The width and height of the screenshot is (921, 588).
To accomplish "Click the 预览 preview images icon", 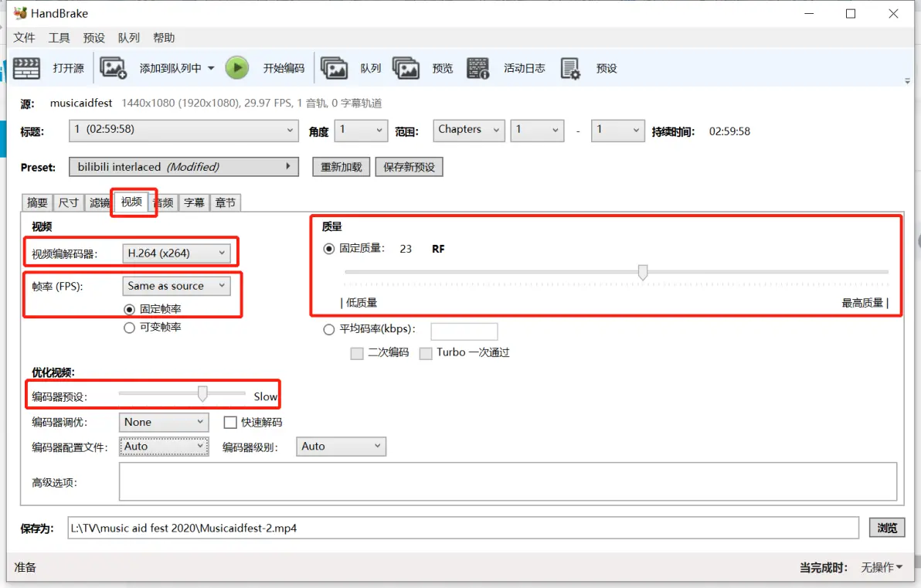I will [406, 68].
